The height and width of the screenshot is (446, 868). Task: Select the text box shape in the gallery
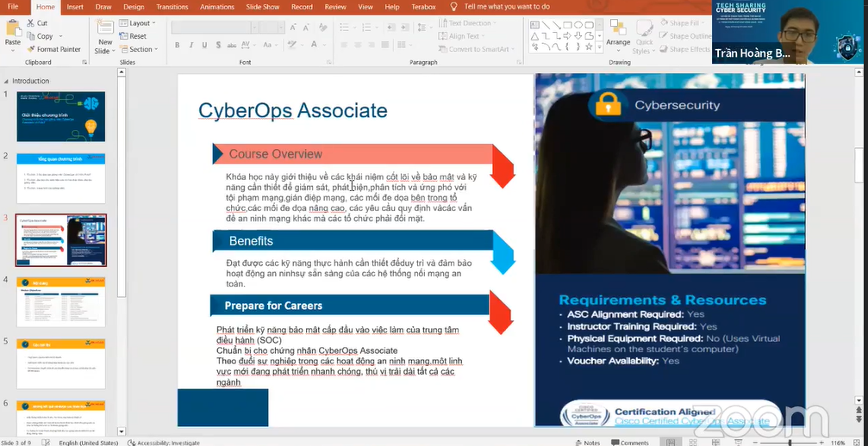coord(534,25)
